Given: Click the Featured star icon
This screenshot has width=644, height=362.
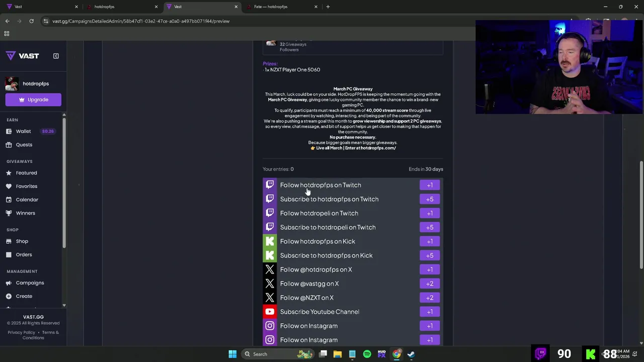Looking at the screenshot, I should pos(9,173).
